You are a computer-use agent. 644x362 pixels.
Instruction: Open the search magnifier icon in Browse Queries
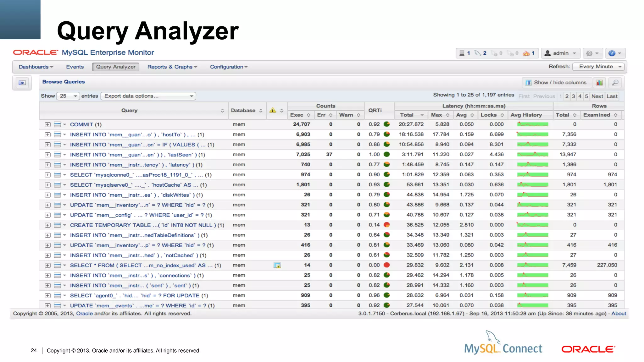point(615,83)
